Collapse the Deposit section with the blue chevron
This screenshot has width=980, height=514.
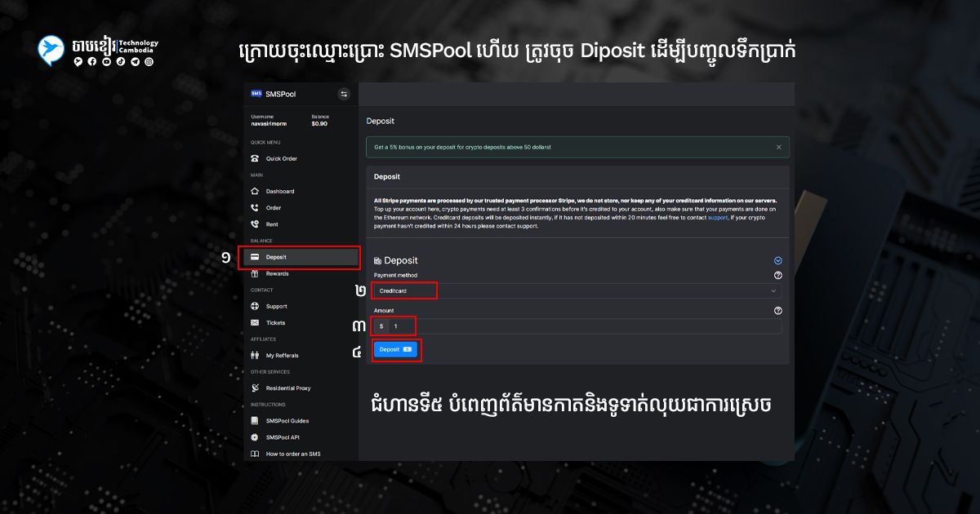777,261
